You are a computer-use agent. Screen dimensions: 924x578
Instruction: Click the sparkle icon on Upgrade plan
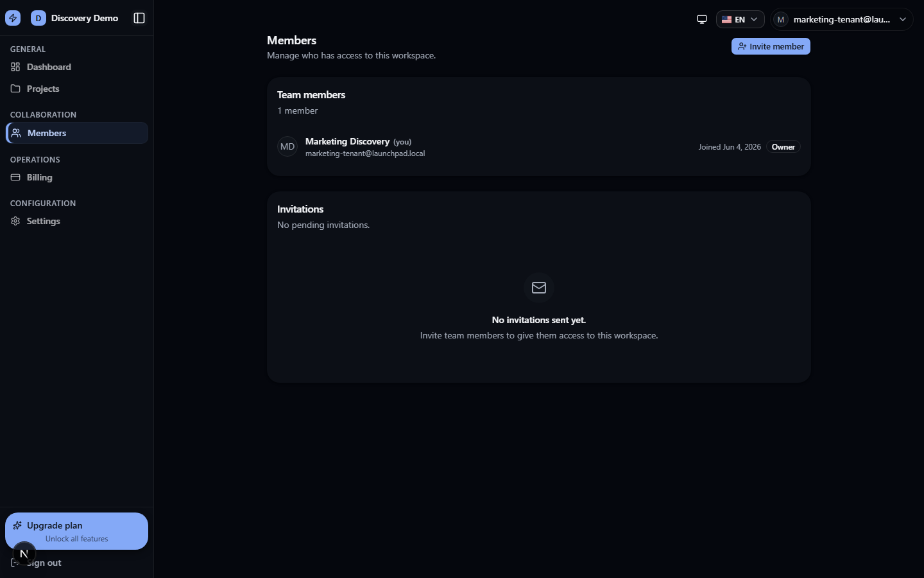(x=17, y=525)
